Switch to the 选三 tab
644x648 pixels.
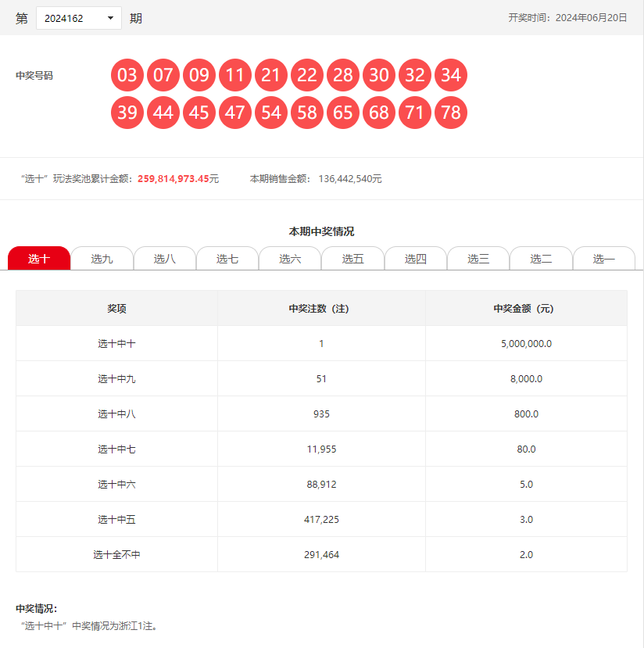(478, 259)
